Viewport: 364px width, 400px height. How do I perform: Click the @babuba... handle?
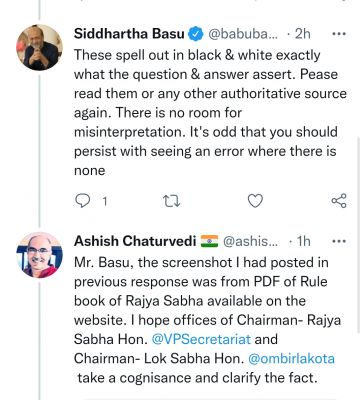point(243,34)
